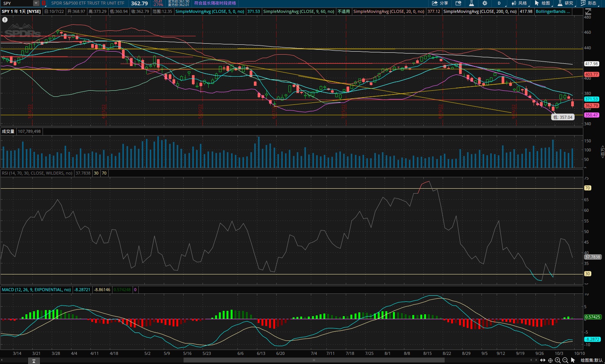Viewport: 605px width, 364px height.
Task: Click the horizontal chart scrollbar thumb
Action: pyautogui.click(x=314, y=360)
